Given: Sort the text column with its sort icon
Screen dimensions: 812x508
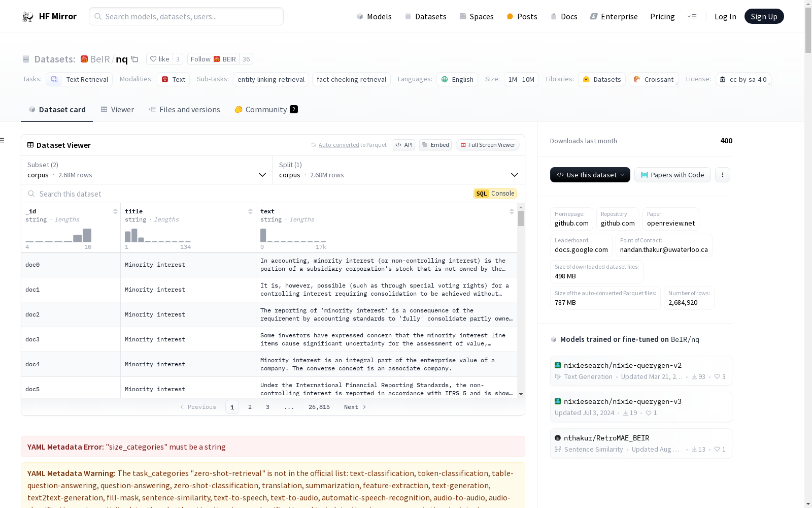Looking at the screenshot, I should [512, 211].
